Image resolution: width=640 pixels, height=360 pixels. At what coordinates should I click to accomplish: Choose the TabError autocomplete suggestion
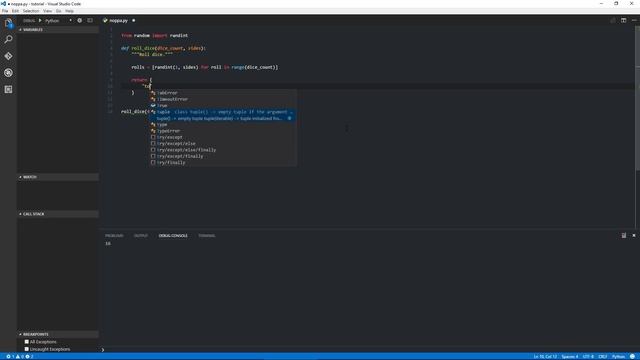(x=222, y=93)
